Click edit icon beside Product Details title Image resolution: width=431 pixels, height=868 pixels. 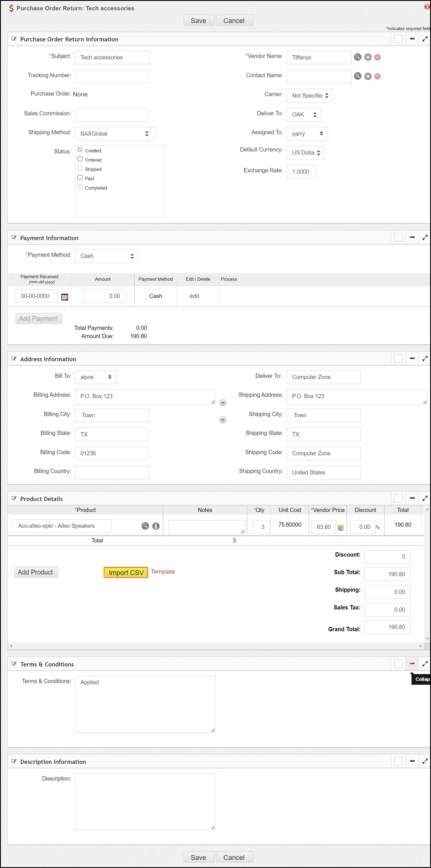tap(14, 498)
